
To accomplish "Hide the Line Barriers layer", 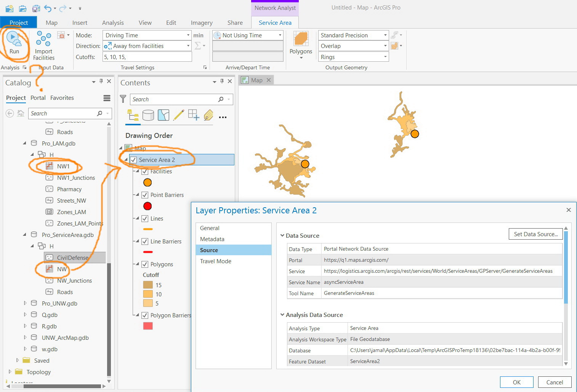I will (x=145, y=242).
